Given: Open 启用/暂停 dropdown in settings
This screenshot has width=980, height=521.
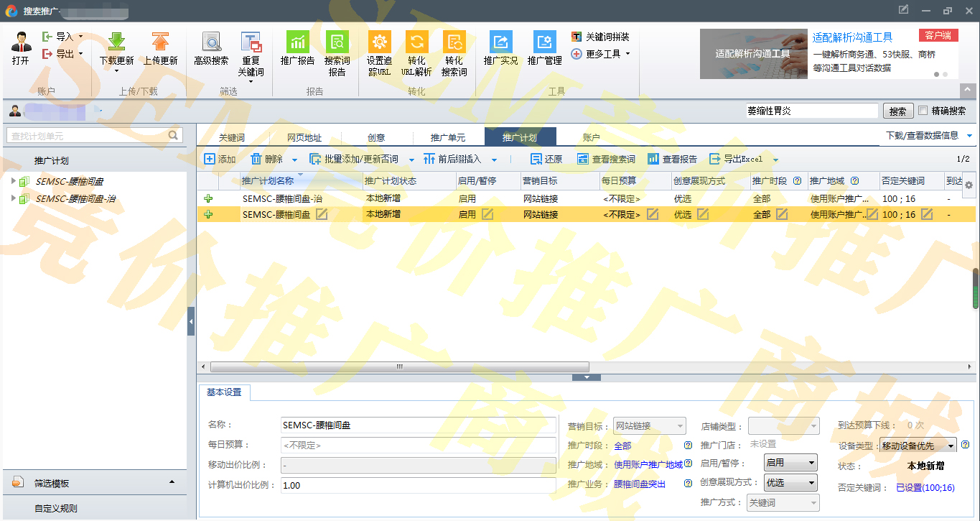Looking at the screenshot, I should [790, 463].
